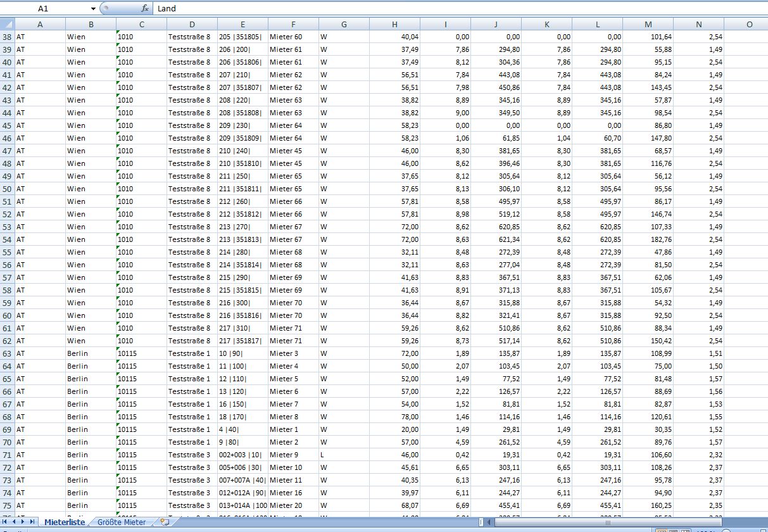Click cell 1,57 in row 70
This screenshot has width=768, height=532.
pos(698,442)
